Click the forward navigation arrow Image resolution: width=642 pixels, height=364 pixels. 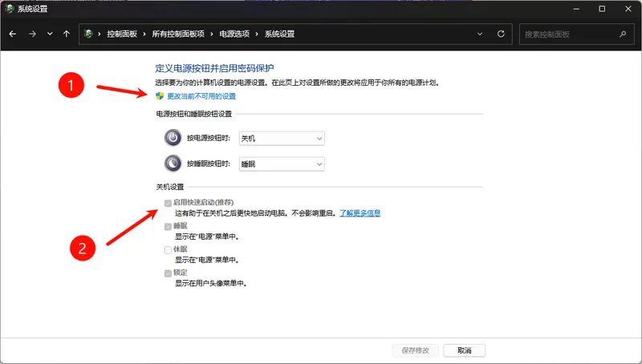(x=32, y=34)
